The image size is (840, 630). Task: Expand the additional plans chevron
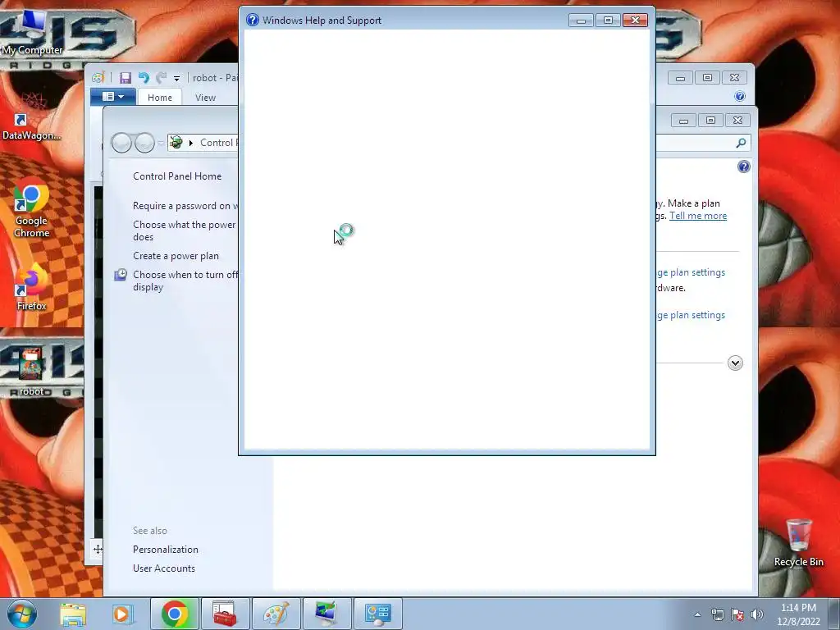[735, 363]
